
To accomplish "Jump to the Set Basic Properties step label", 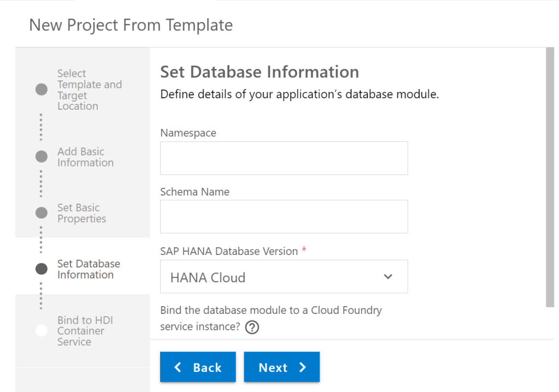I will click(81, 213).
